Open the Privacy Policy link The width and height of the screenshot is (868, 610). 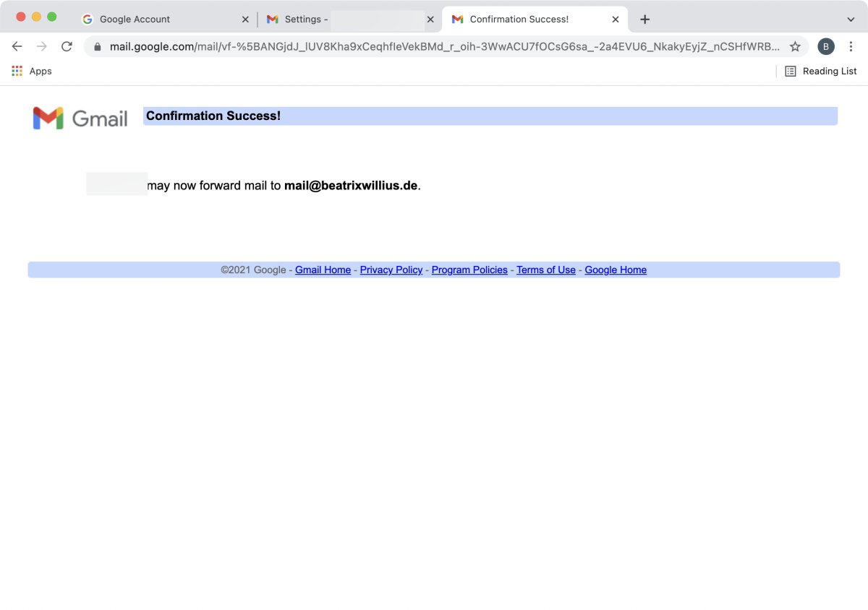391,270
